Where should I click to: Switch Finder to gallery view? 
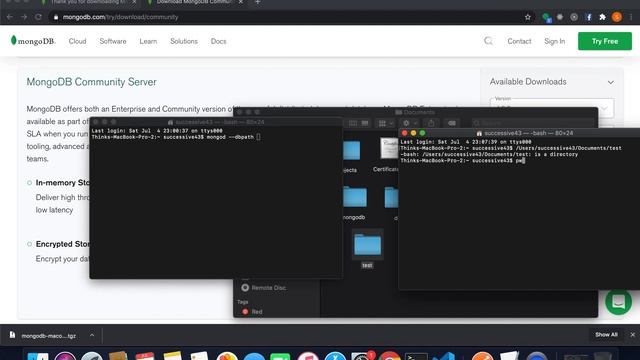[365, 123]
